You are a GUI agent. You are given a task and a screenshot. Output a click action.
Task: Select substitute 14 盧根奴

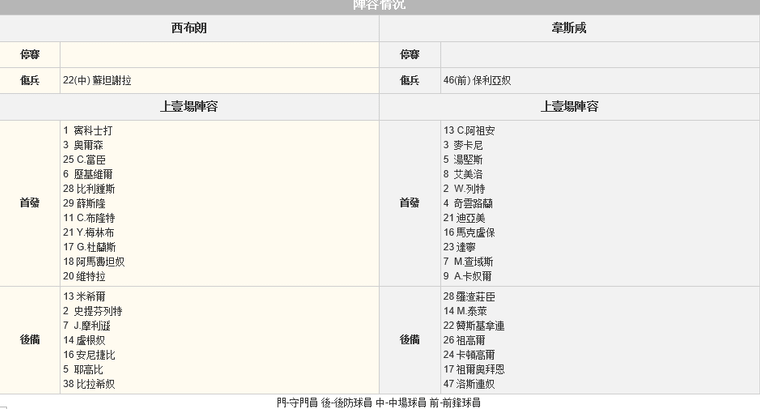tap(84, 340)
